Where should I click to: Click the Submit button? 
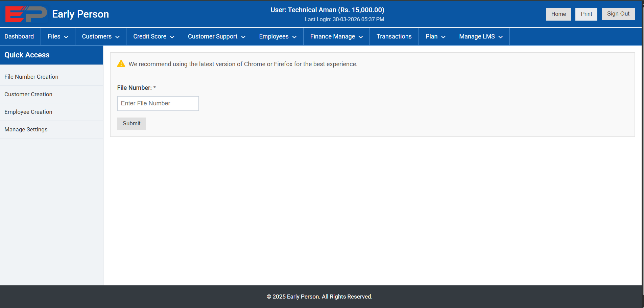click(131, 123)
